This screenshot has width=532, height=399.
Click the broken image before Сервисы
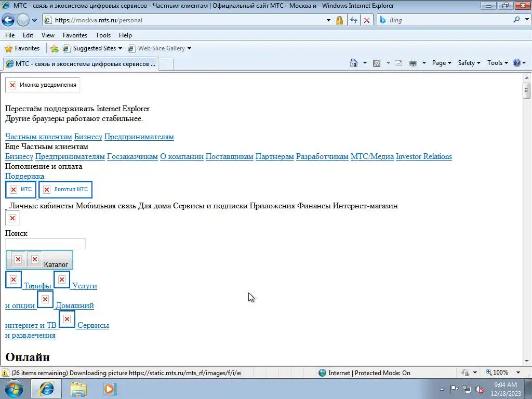tap(67, 319)
